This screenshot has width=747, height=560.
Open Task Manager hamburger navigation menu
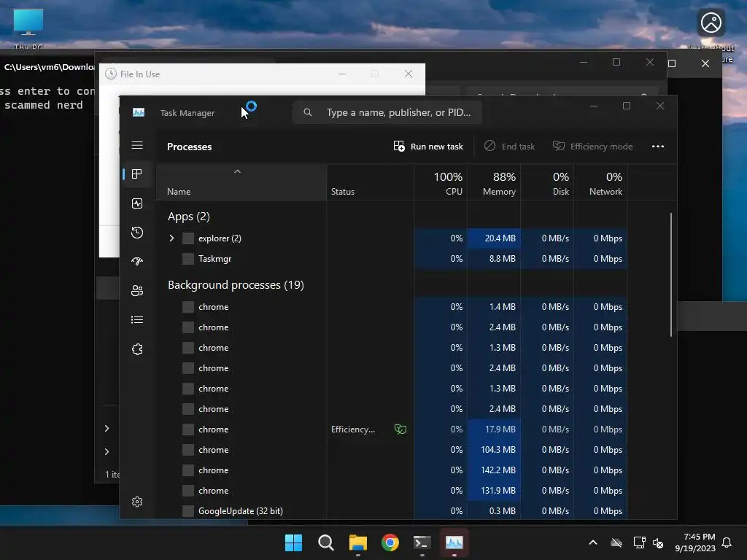pos(137,145)
